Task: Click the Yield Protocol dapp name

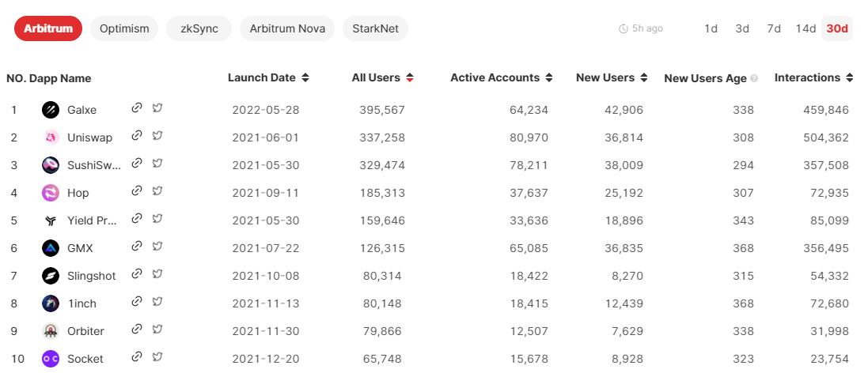Action: [x=91, y=220]
